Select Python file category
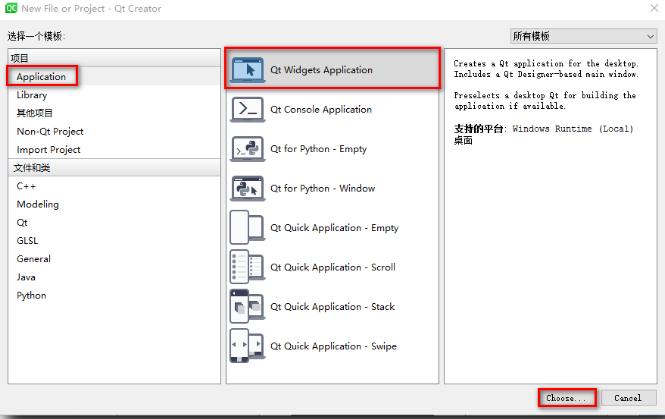The height and width of the screenshot is (419, 665). pos(31,296)
